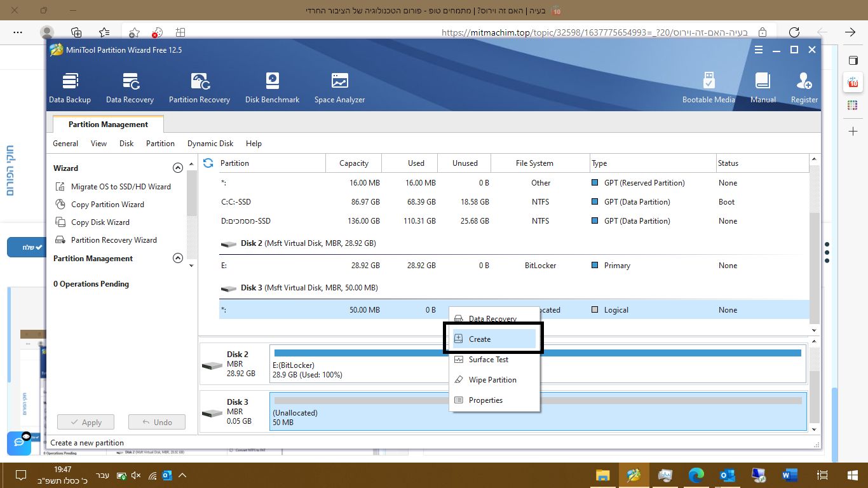Open the Space Analyzer tool
The height and width of the screenshot is (488, 868).
click(x=339, y=88)
